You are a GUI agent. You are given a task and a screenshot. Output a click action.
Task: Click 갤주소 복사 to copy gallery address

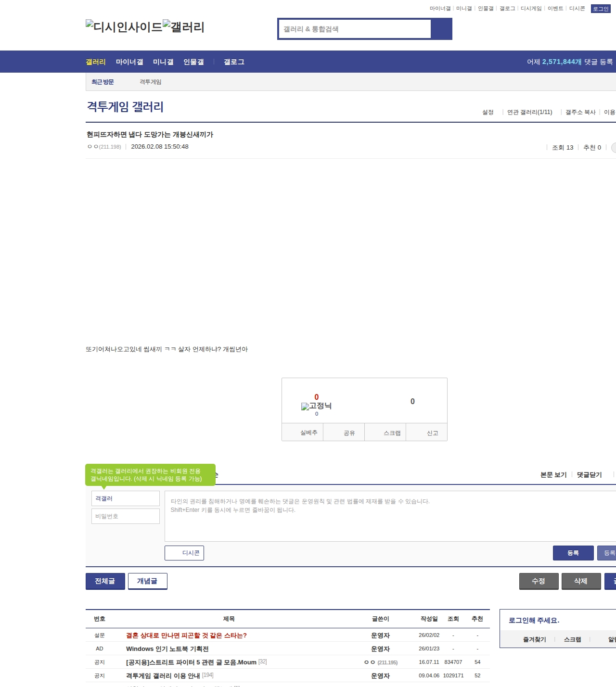[x=580, y=112]
